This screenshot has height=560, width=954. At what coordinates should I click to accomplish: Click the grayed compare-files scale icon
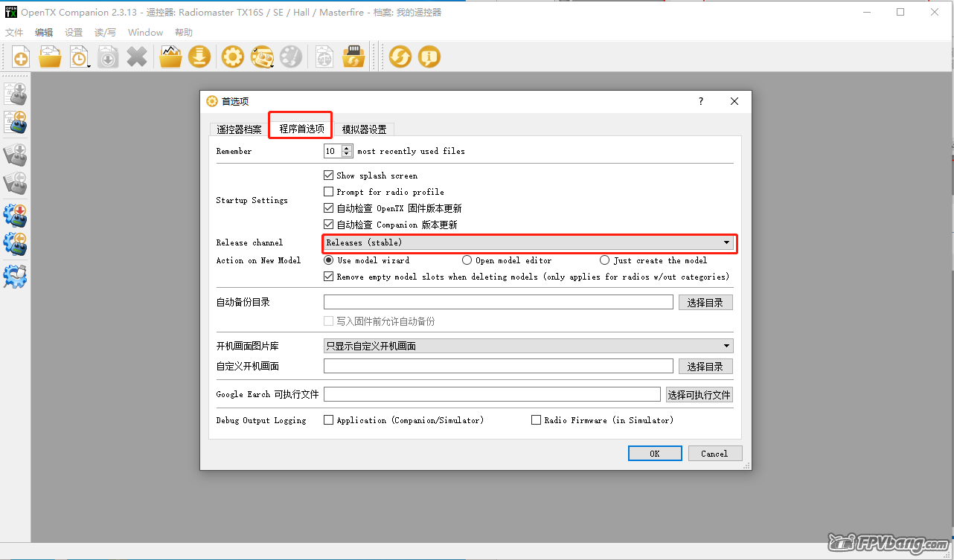click(x=324, y=57)
